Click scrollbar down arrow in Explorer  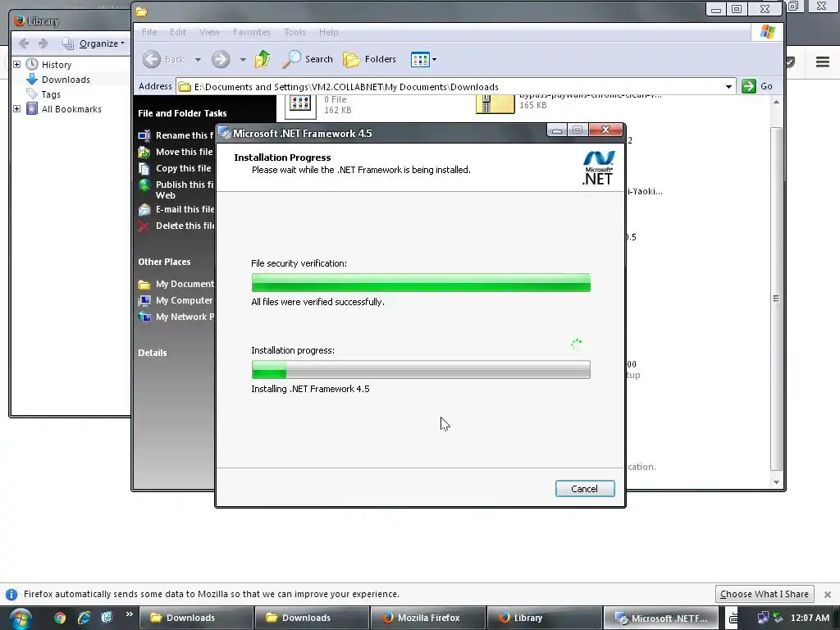776,482
